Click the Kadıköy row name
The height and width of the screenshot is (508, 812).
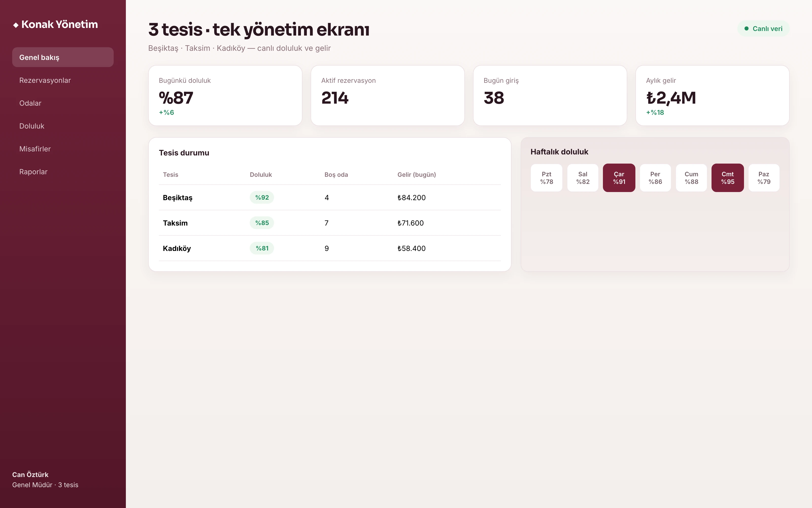click(x=177, y=249)
